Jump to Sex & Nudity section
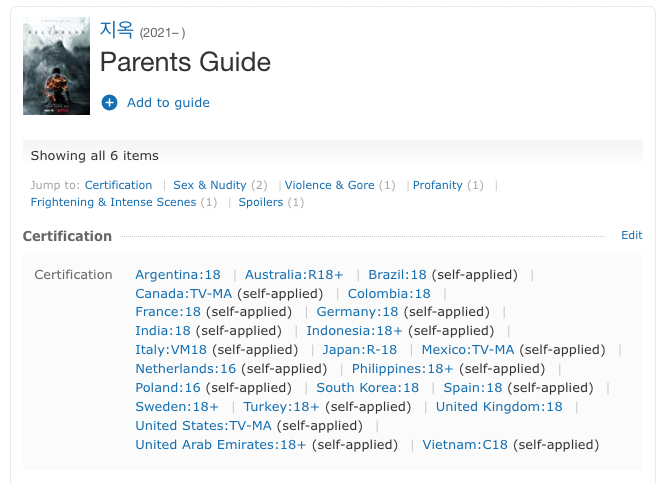Viewport: 663px width, 483px height. (x=210, y=185)
